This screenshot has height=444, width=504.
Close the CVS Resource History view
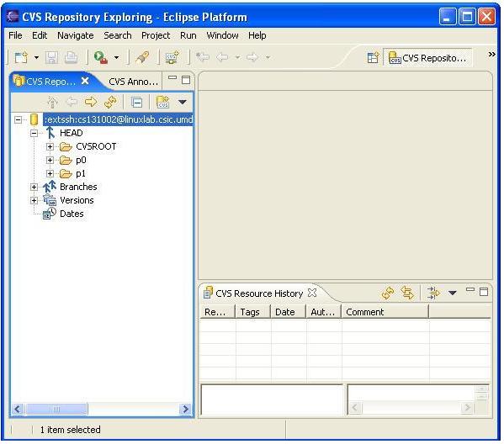312,293
